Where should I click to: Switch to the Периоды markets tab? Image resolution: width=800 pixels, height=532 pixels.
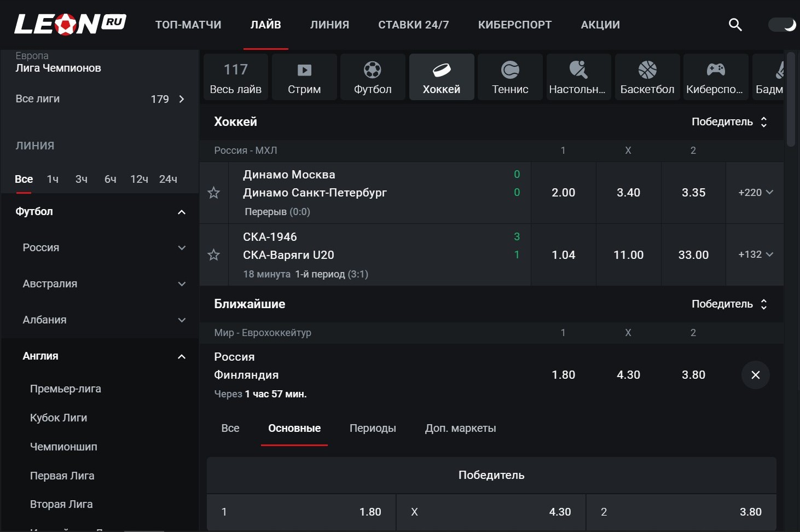tap(373, 428)
